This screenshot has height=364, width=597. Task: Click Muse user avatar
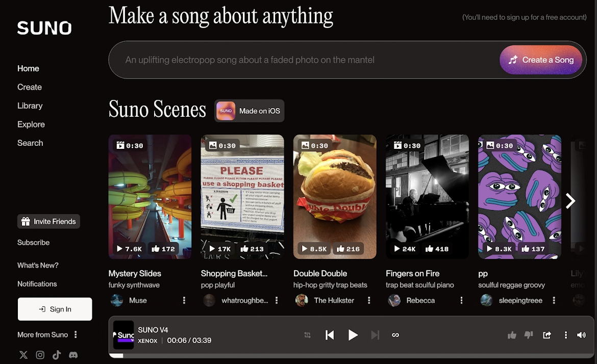(117, 300)
